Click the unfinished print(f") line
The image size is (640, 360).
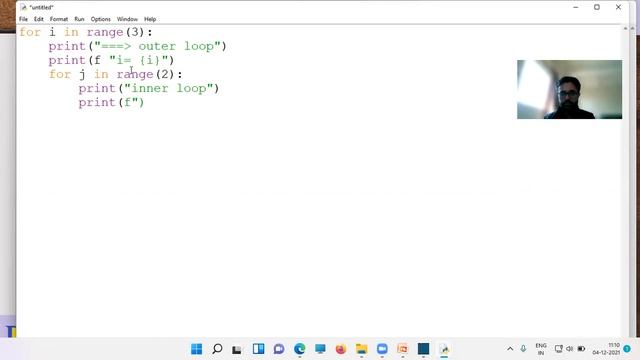(111, 102)
